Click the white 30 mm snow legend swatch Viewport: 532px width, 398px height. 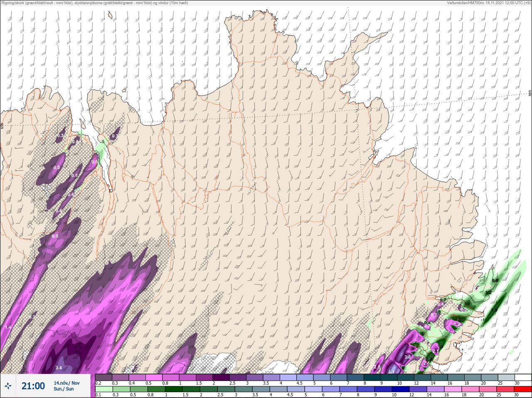tap(523, 377)
